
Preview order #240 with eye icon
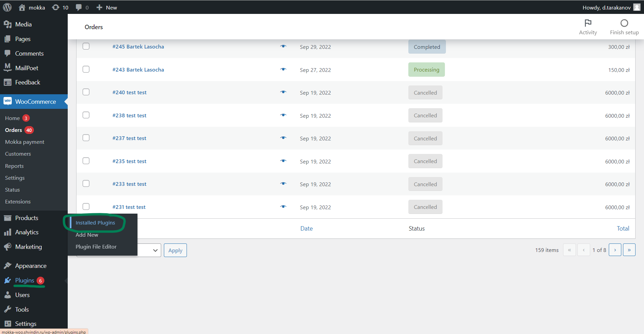tap(283, 92)
